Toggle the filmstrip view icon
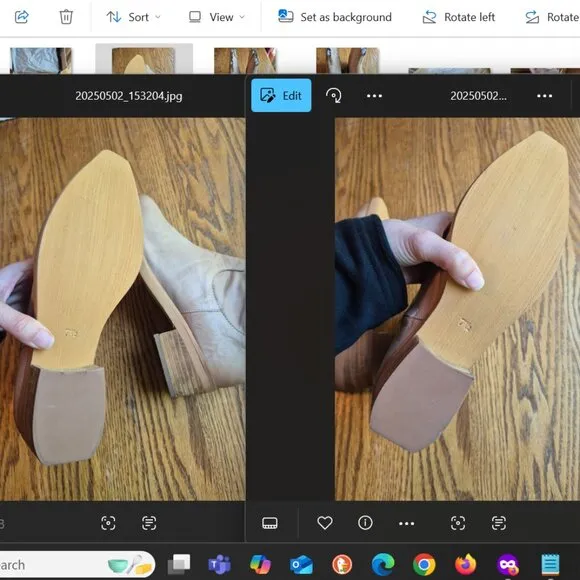 [x=270, y=523]
